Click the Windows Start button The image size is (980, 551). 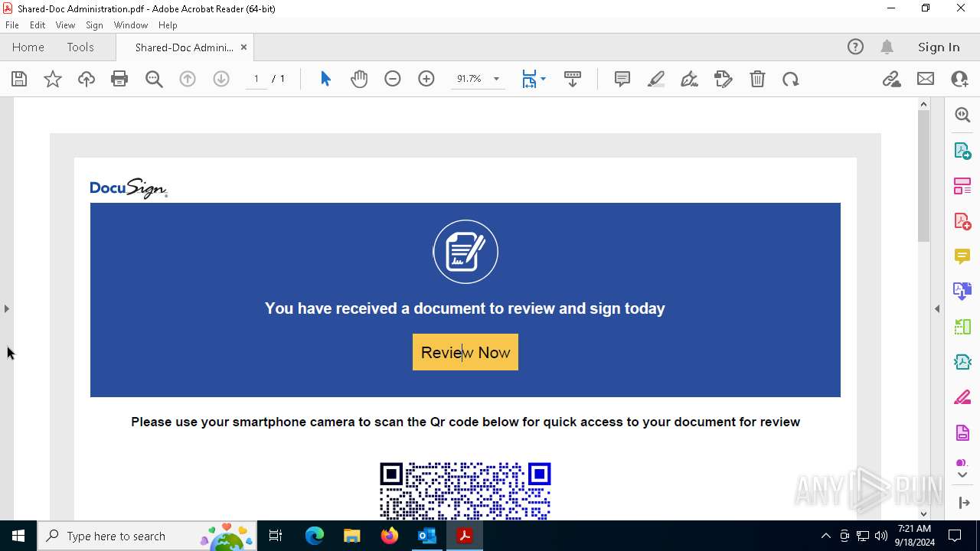pos(18,536)
